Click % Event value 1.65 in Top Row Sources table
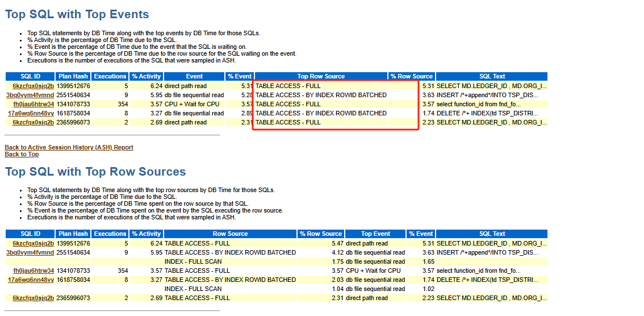Image resolution: width=644 pixels, height=316 pixels. coord(428,261)
